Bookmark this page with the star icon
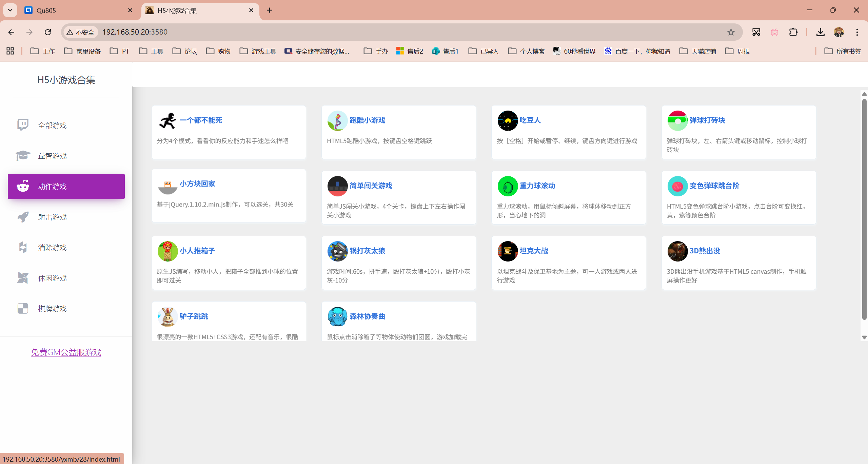Screen dimensions: 868x464 (x=731, y=32)
